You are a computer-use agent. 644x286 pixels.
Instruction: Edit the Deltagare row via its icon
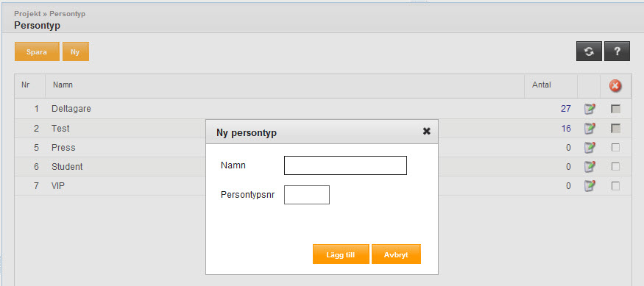[590, 109]
